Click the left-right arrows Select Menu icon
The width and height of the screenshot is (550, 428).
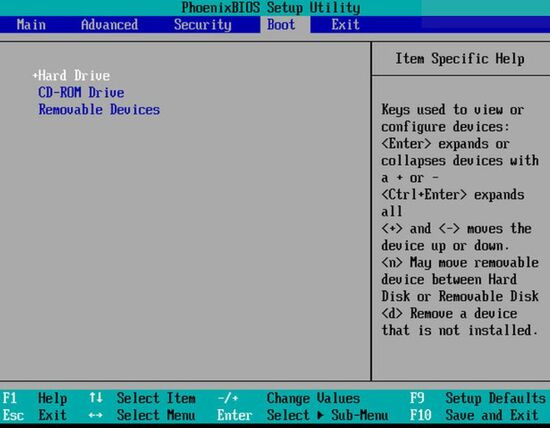pos(96,415)
